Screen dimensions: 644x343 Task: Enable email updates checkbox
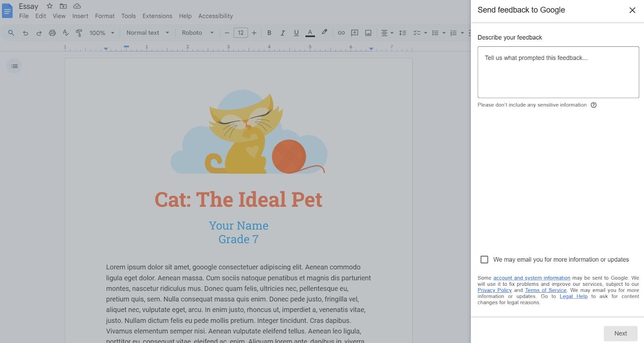[x=484, y=260]
